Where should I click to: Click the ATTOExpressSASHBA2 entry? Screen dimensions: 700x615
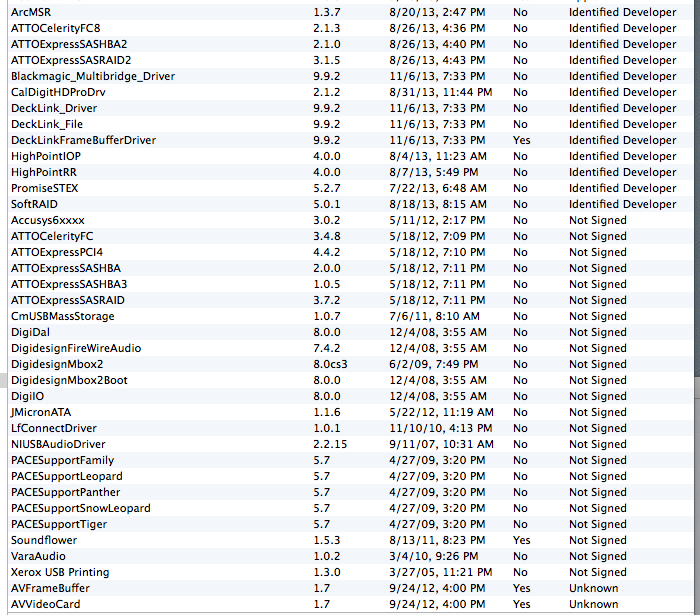(350, 44)
